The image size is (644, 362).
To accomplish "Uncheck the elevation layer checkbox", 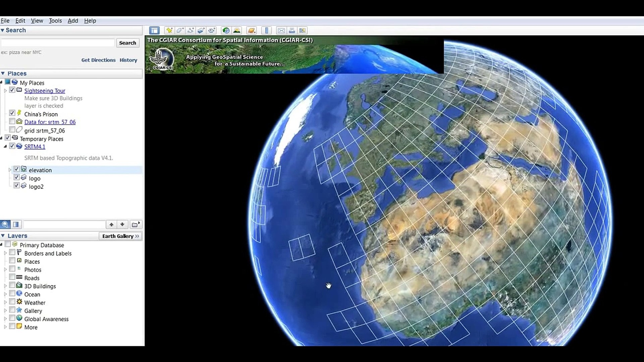I will (16, 169).
